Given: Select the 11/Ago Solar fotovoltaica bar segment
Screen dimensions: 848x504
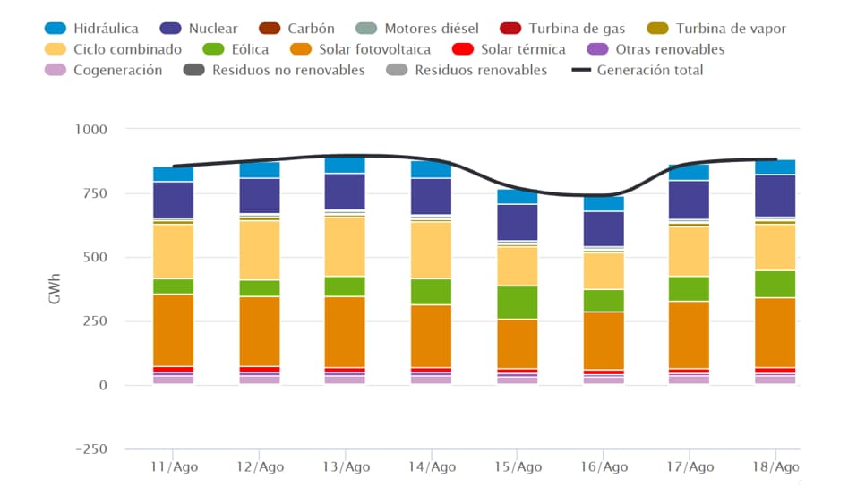Looking at the screenshot, I should [x=173, y=330].
